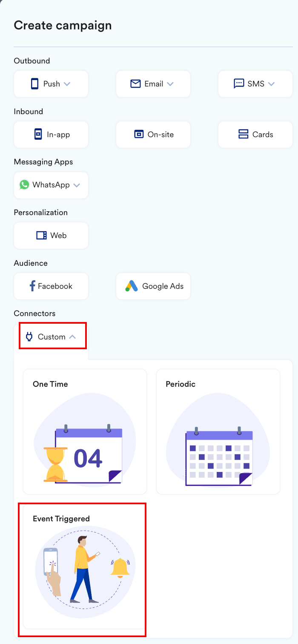Click the Custom connector plug icon
The width and height of the screenshot is (298, 644).
pos(29,337)
